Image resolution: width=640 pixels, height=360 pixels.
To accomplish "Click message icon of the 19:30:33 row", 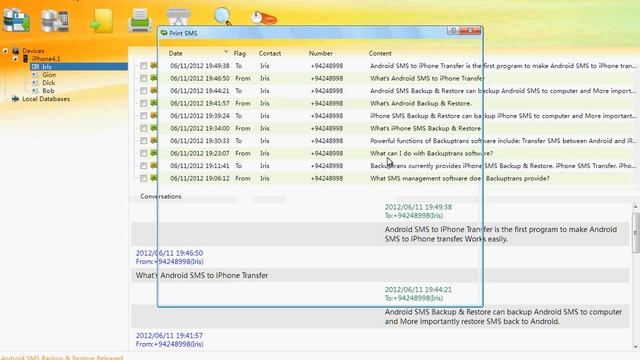I will [x=154, y=140].
